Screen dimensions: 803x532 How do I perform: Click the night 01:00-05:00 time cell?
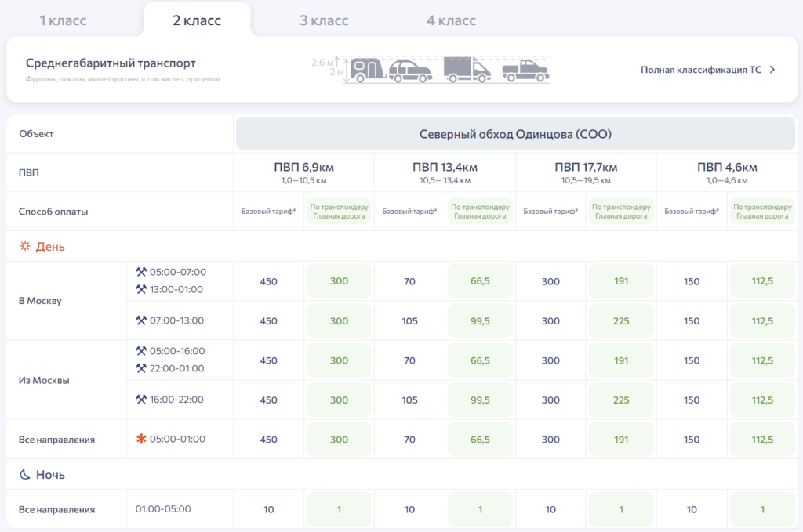(x=163, y=509)
